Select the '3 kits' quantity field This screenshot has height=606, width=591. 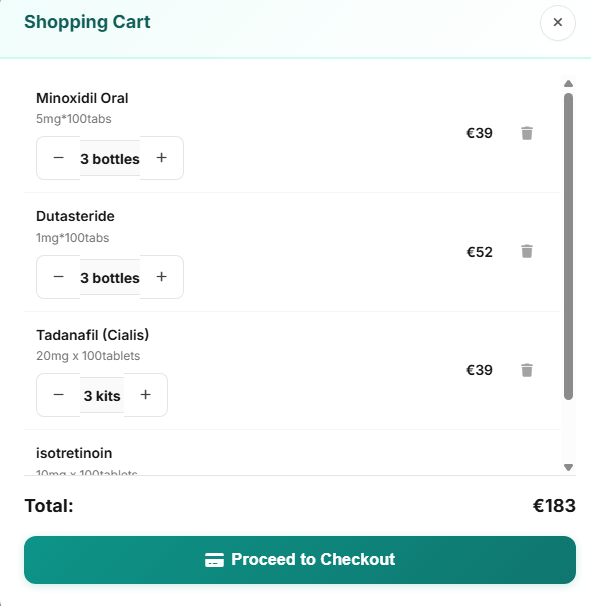102,395
